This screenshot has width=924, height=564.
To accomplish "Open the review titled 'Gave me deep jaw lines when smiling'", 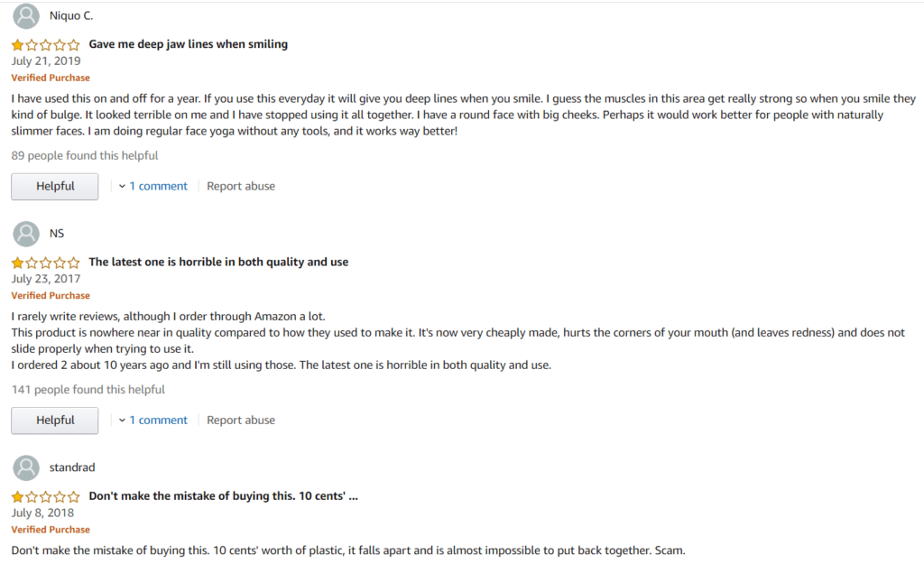I will tap(188, 43).
